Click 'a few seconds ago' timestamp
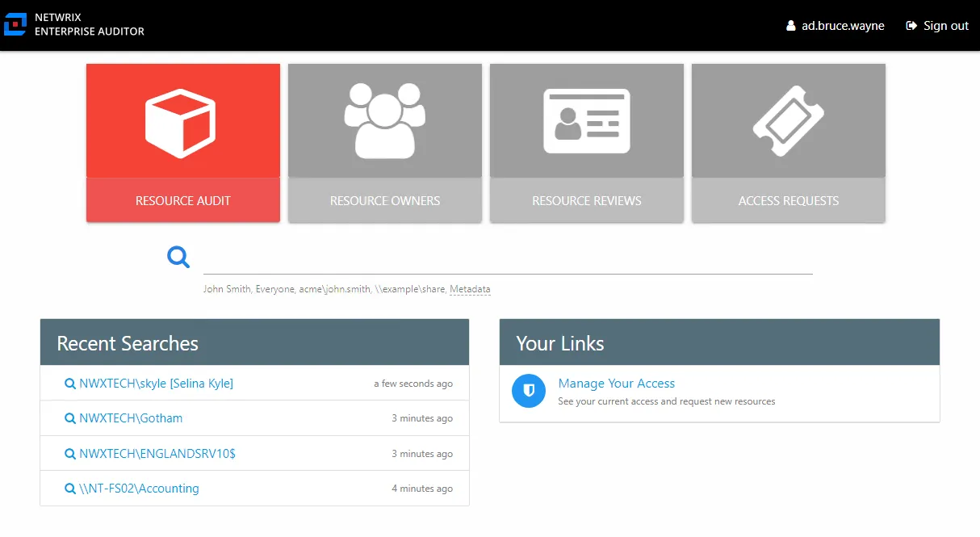Screen dimensions: 980x537 (x=413, y=384)
